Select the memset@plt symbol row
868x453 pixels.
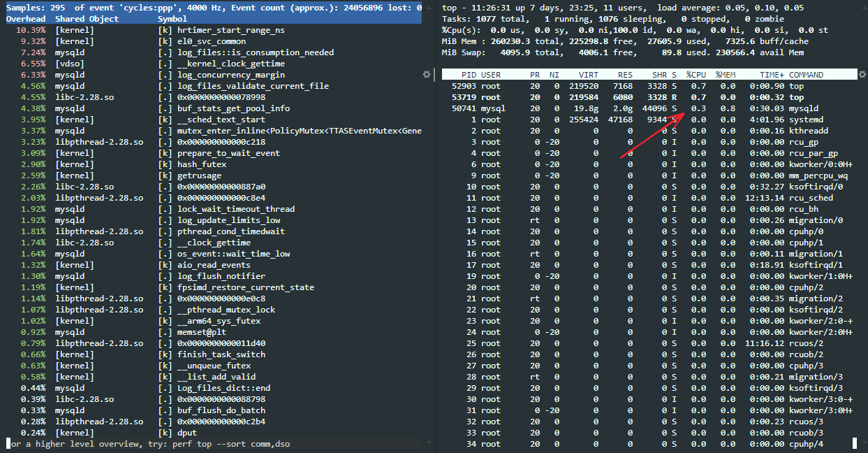pos(213,332)
